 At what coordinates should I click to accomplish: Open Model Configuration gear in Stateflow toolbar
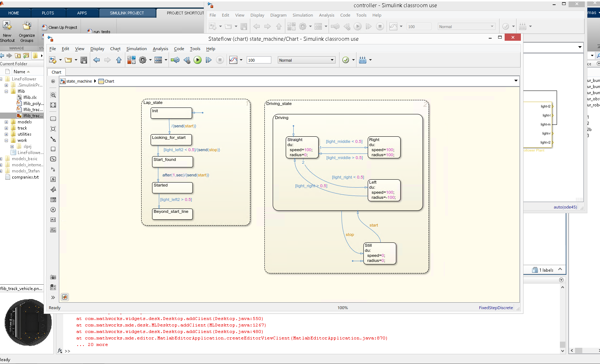point(143,60)
